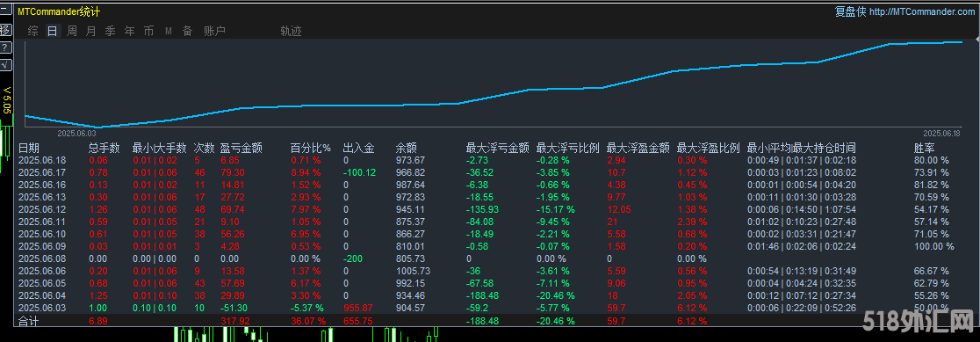Click the 最大浮盈金额 column header
The image size is (980, 342).
click(x=638, y=149)
